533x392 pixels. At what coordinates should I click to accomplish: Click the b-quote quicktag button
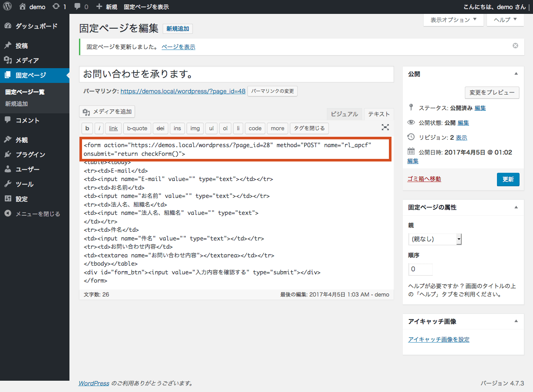click(137, 128)
